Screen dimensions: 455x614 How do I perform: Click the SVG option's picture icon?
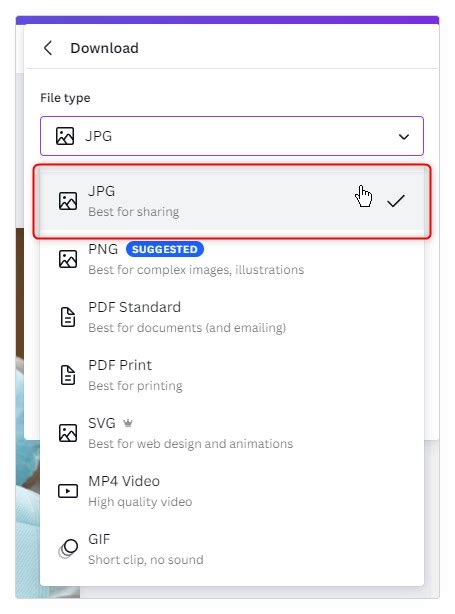(x=68, y=433)
